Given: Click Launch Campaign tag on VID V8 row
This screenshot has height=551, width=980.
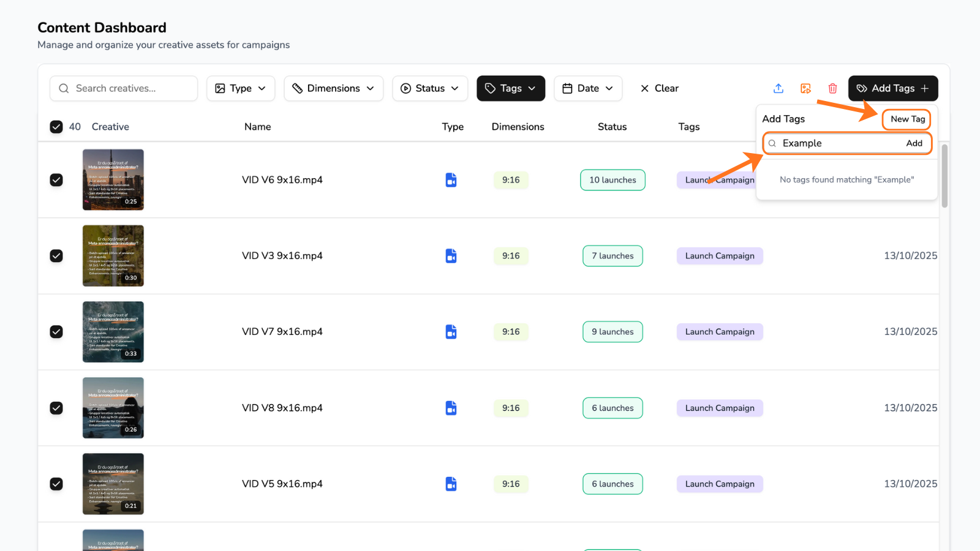Looking at the screenshot, I should pyautogui.click(x=720, y=408).
